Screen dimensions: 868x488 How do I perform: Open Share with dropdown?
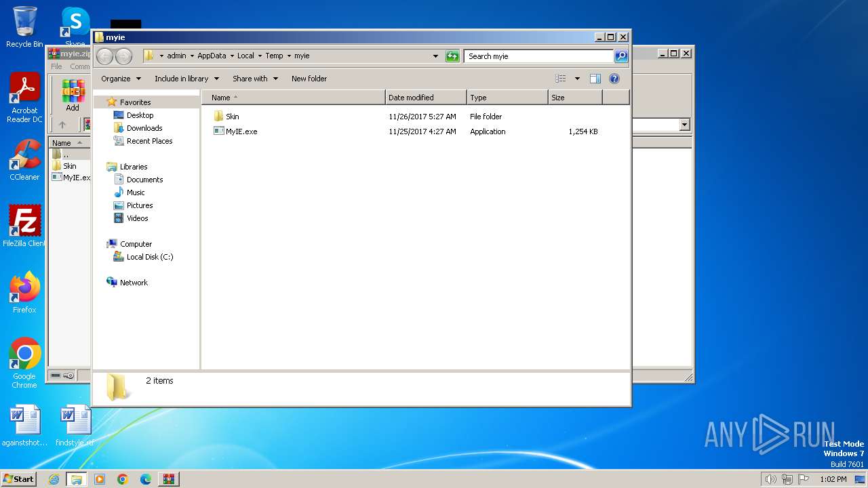pos(255,79)
